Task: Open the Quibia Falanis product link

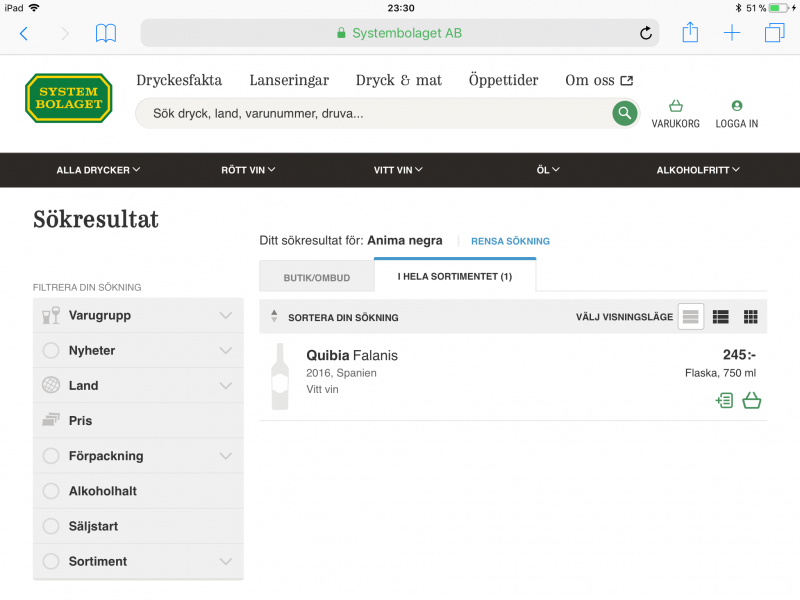Action: (352, 355)
